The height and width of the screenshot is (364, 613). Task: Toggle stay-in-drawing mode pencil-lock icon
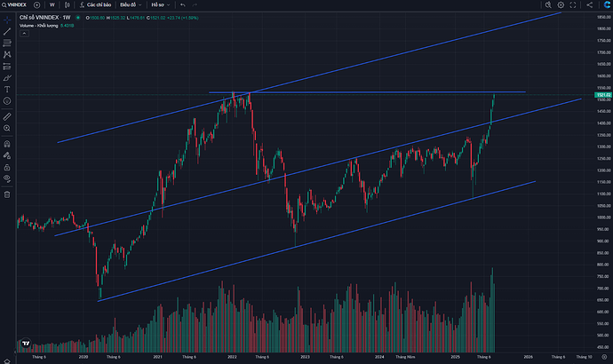coord(7,155)
